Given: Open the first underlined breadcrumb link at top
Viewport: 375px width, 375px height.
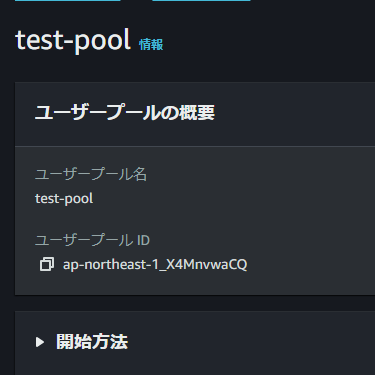Looking at the screenshot, I should [x=68, y=1].
